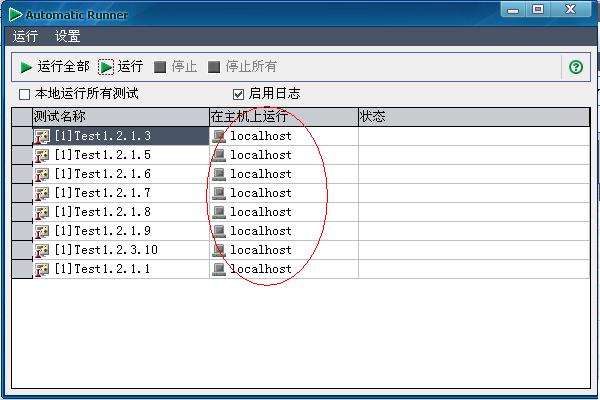
Task: Close the Automatic Runner window
Action: pos(571,10)
